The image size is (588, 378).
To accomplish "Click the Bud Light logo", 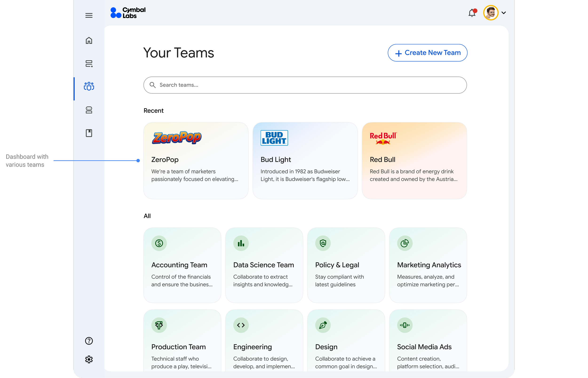I will (274, 138).
